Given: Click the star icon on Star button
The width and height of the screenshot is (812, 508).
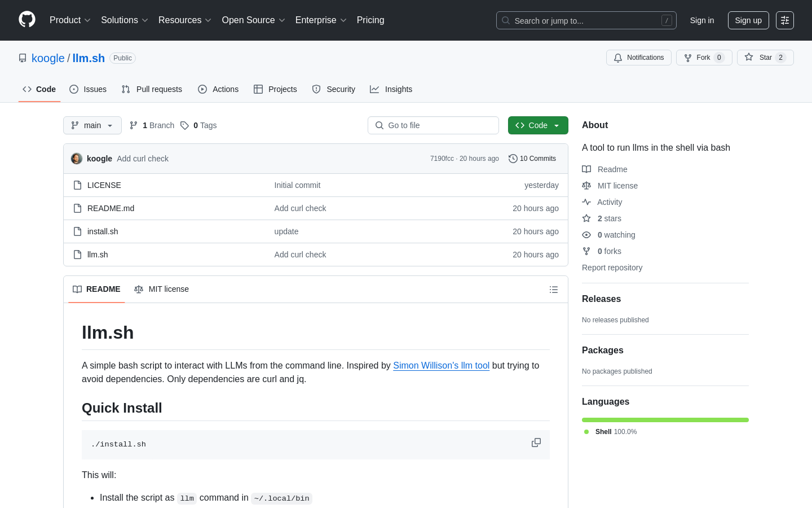Looking at the screenshot, I should (749, 57).
